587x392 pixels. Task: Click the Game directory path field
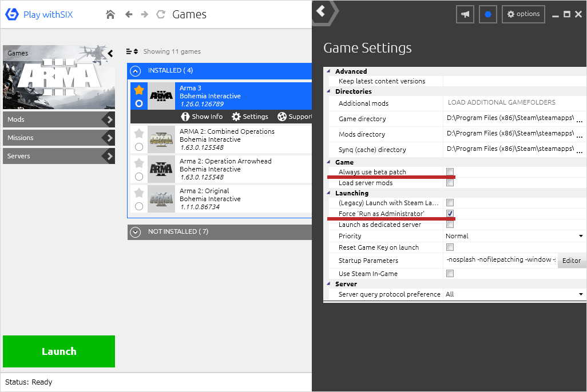[509, 118]
